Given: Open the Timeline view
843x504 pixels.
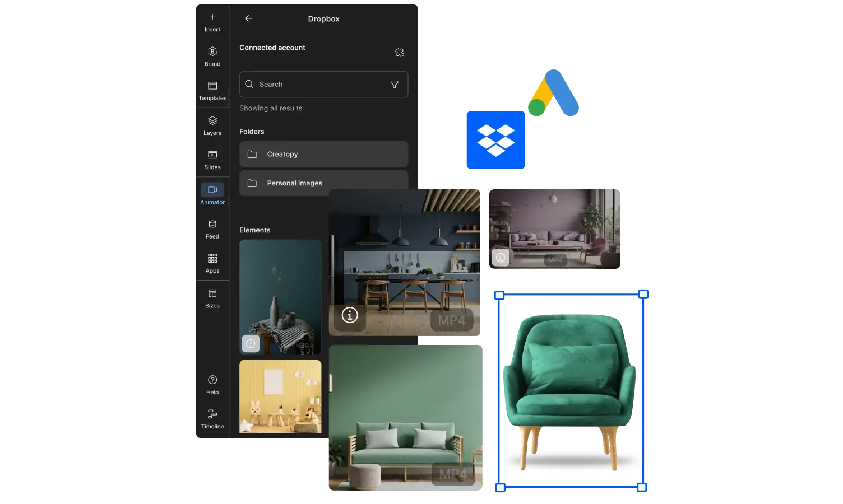Looking at the screenshot, I should pyautogui.click(x=212, y=418).
